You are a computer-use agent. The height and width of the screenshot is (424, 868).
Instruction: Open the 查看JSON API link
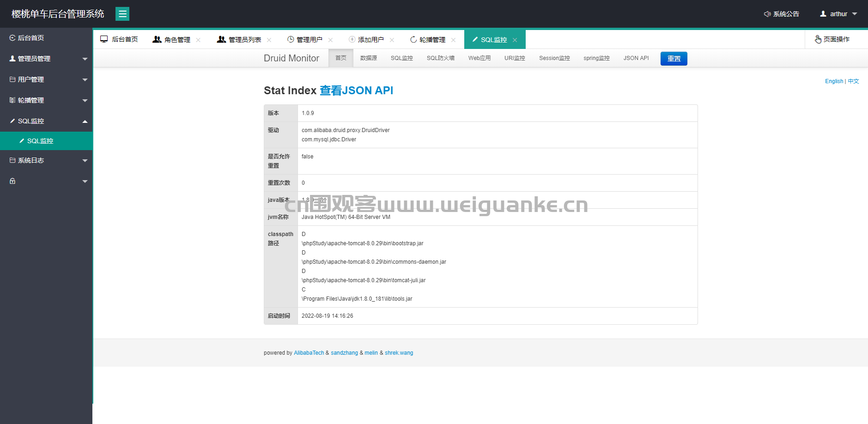tap(356, 91)
